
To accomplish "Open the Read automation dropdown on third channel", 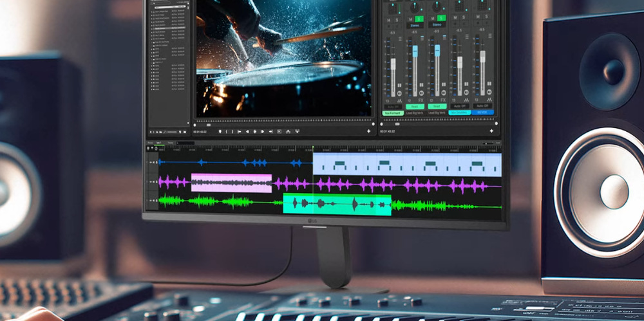I will point(437,106).
